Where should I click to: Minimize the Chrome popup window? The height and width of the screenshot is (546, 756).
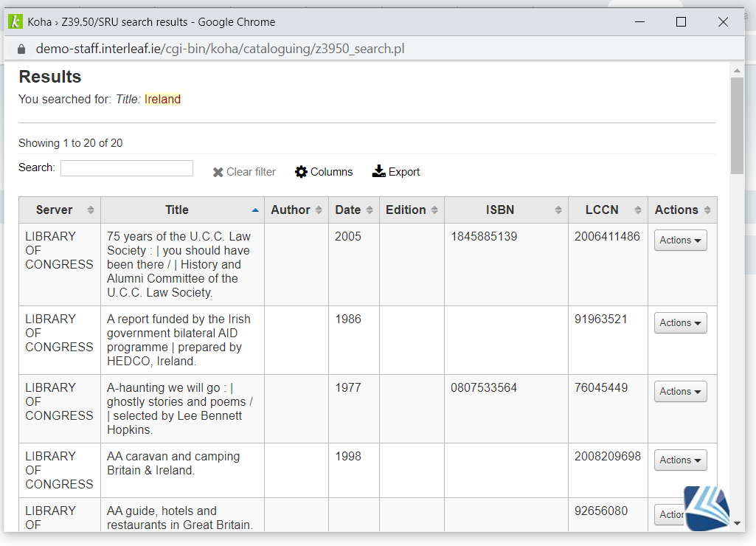(x=639, y=21)
